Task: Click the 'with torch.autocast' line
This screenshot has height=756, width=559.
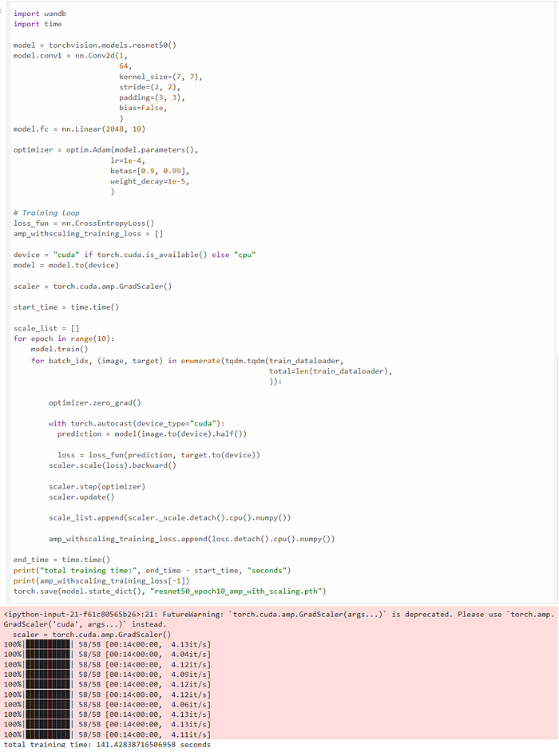Action: (137, 424)
